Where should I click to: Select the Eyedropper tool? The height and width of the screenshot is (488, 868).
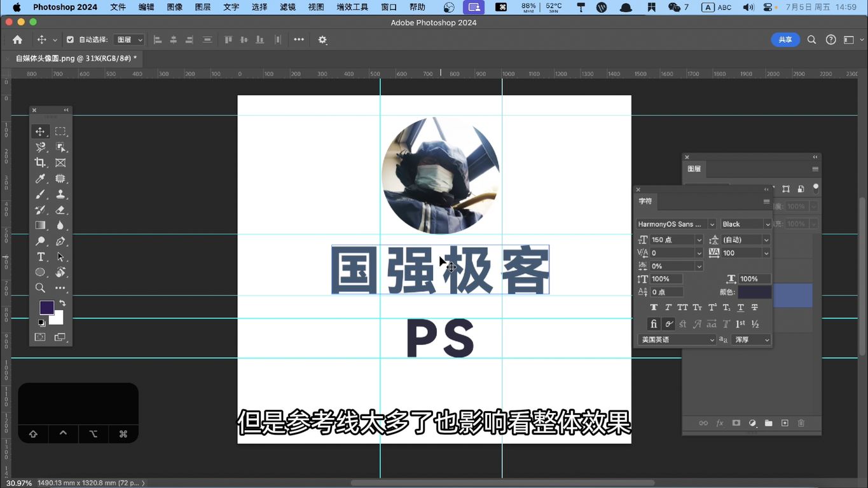[x=40, y=179]
